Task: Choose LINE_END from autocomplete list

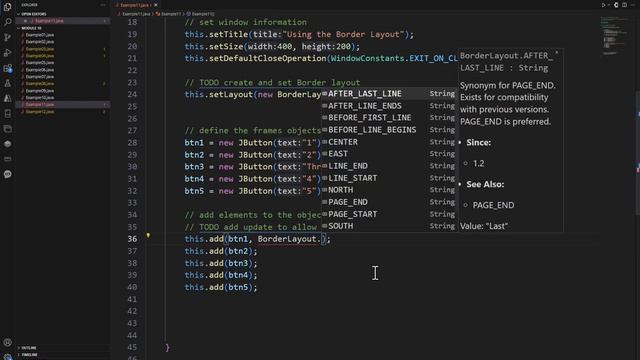Action: [x=389, y=166]
